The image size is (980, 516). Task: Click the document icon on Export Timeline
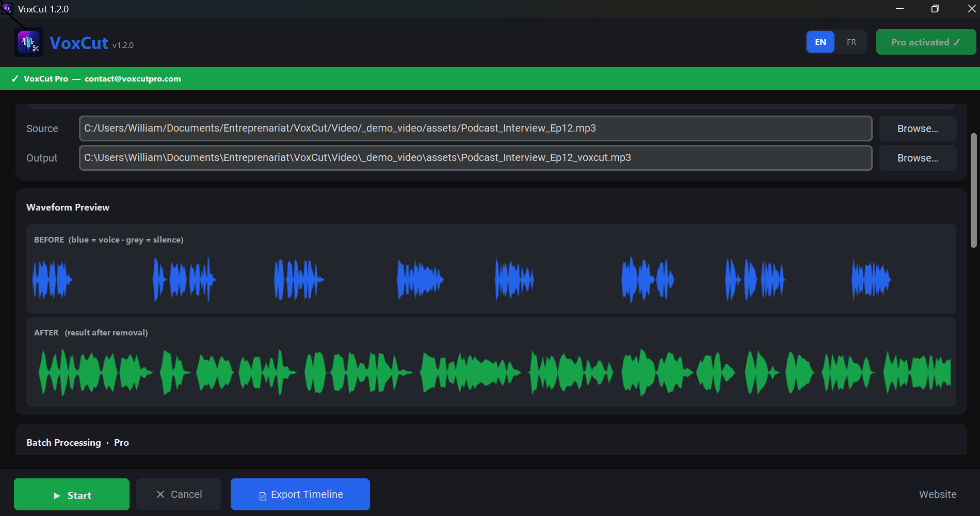tap(263, 496)
